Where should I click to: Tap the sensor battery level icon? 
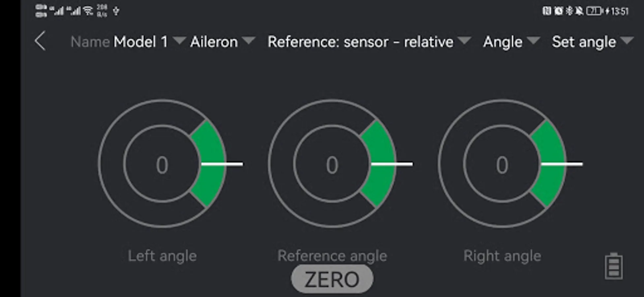coord(614,266)
